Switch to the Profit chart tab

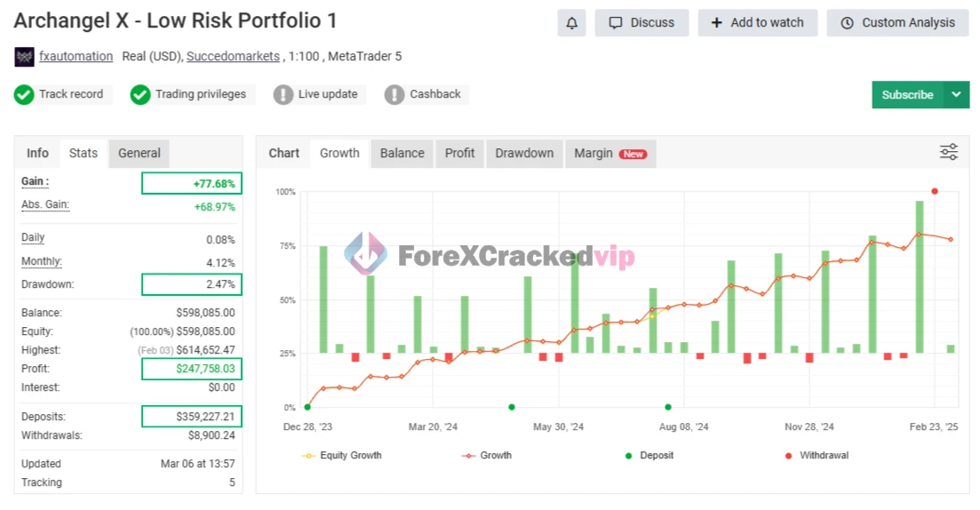[459, 153]
